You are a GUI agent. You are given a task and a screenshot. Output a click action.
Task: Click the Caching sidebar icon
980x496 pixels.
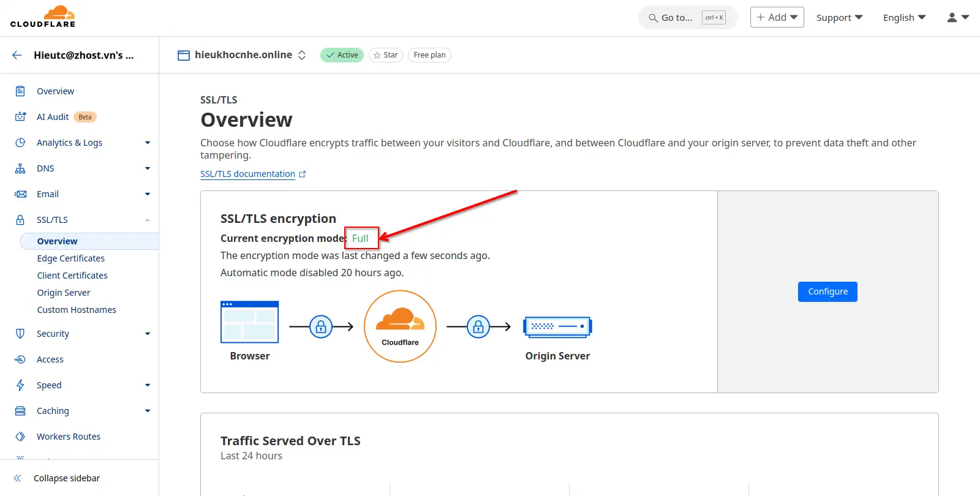20,411
